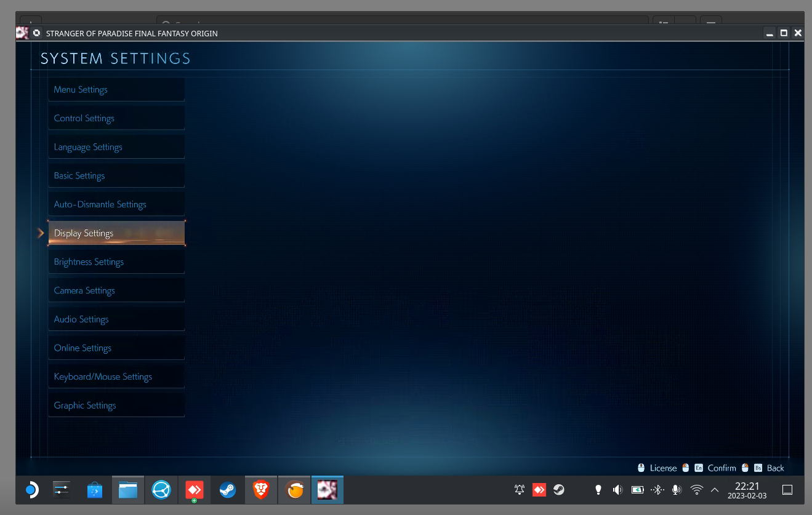Image resolution: width=812 pixels, height=515 pixels.
Task: Open Menu Settings
Action: [116, 89]
